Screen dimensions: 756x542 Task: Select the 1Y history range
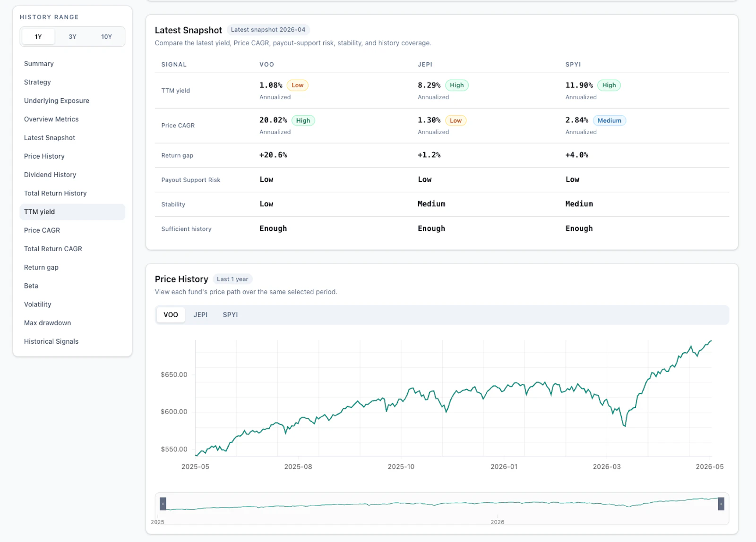[x=38, y=37]
